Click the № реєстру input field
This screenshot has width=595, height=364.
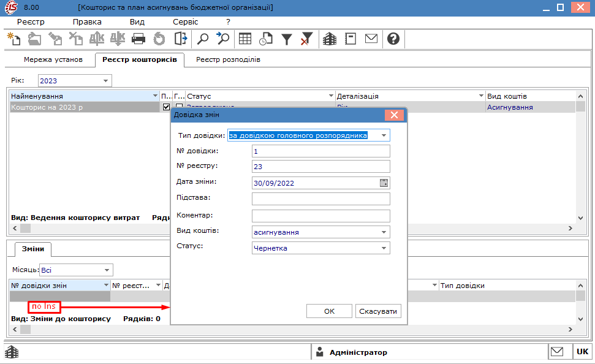coord(320,166)
